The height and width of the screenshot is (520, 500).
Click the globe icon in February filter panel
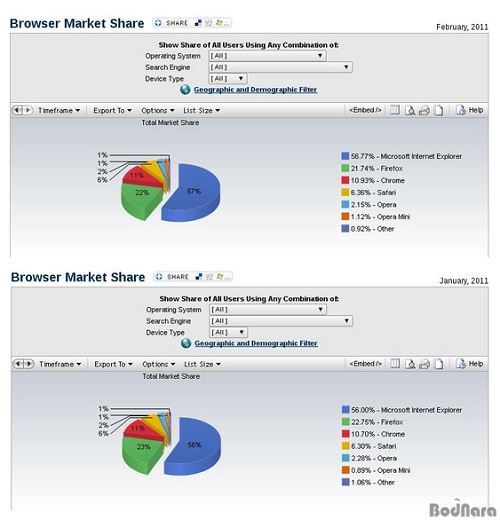click(x=185, y=90)
